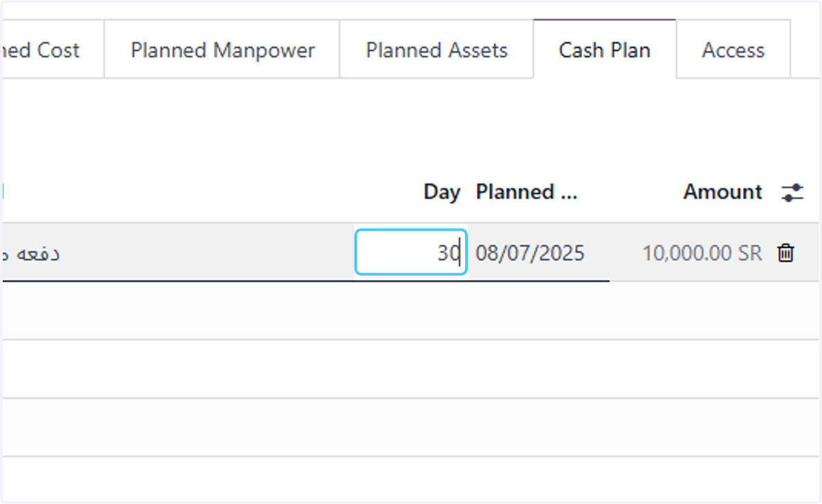The width and height of the screenshot is (822, 504).
Task: Click the second empty row in the list
Action: tap(411, 369)
